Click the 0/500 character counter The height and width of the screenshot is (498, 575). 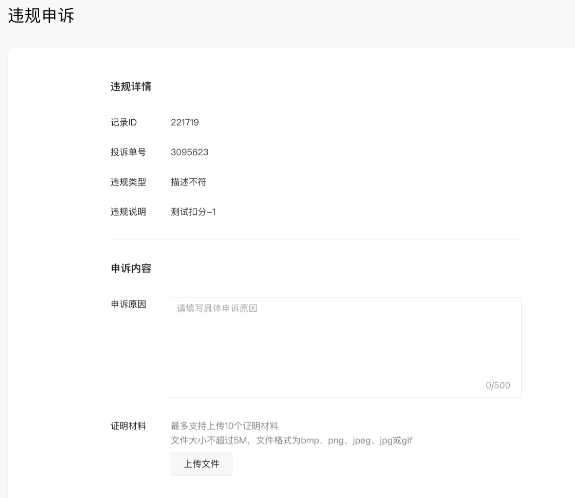498,385
